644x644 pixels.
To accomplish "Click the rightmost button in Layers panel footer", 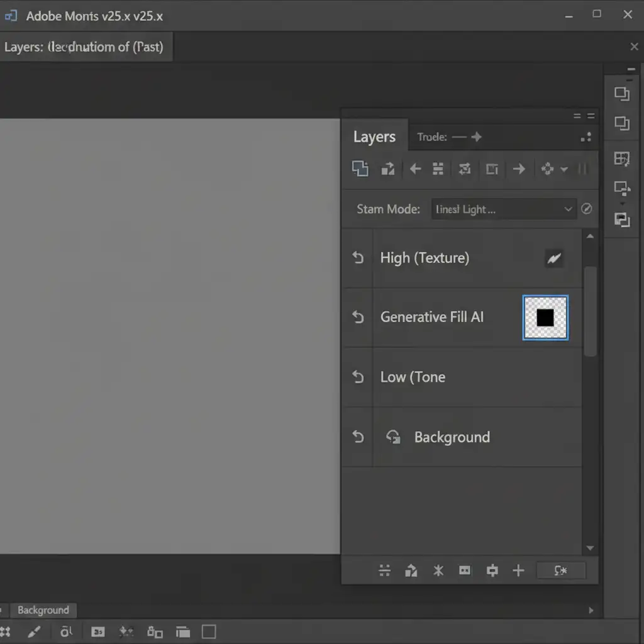I will 560,570.
